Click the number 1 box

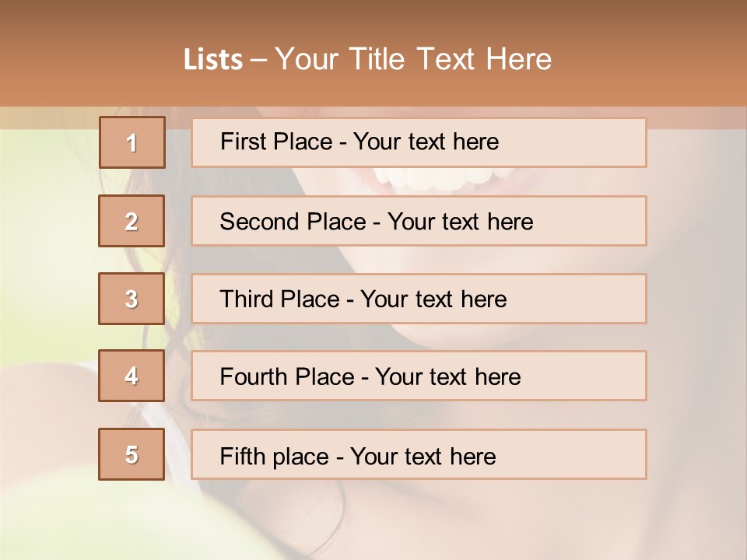pyautogui.click(x=132, y=142)
